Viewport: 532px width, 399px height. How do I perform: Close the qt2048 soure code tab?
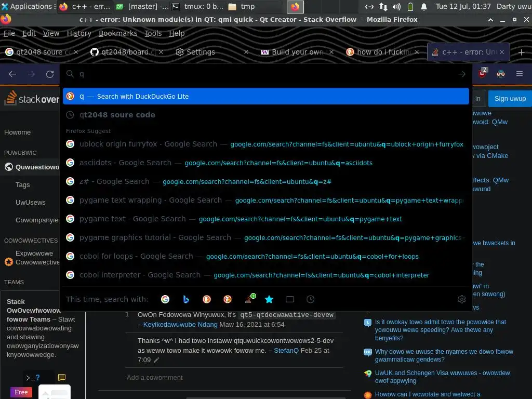[76, 52]
